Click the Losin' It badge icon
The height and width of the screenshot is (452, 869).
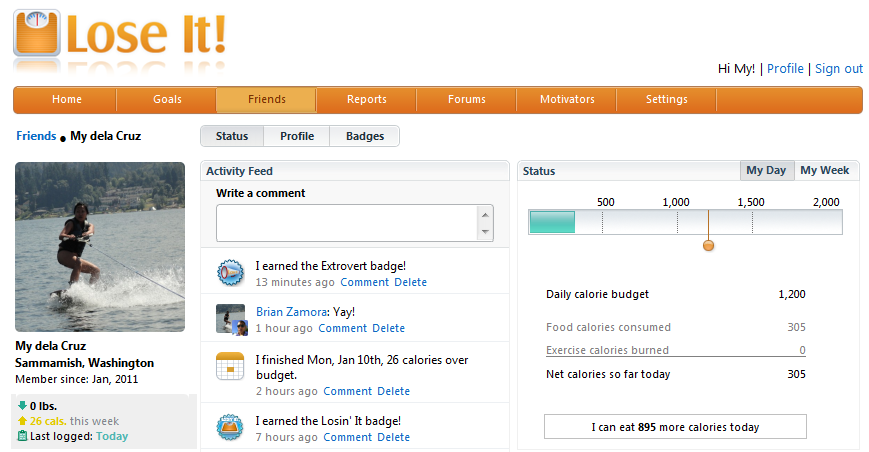pos(230,428)
